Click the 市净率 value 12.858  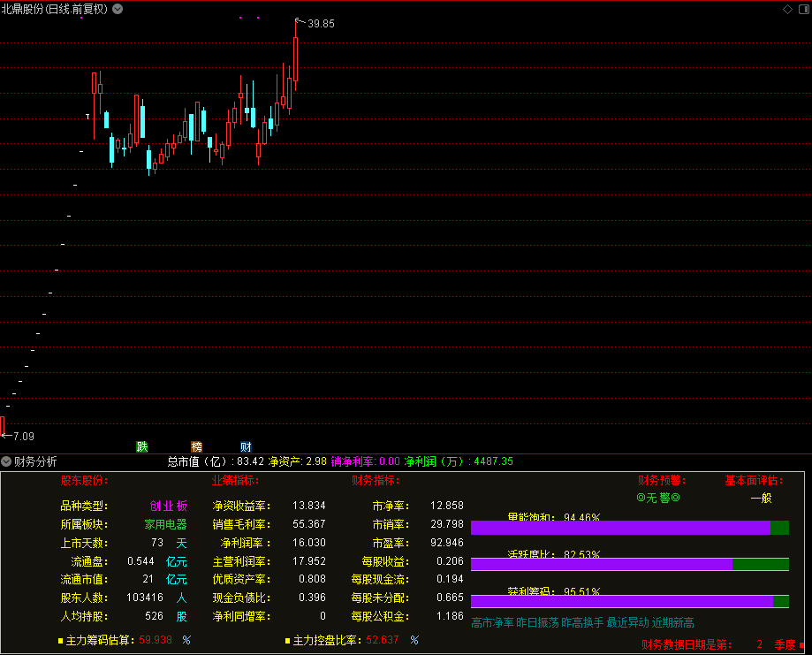[x=447, y=506]
